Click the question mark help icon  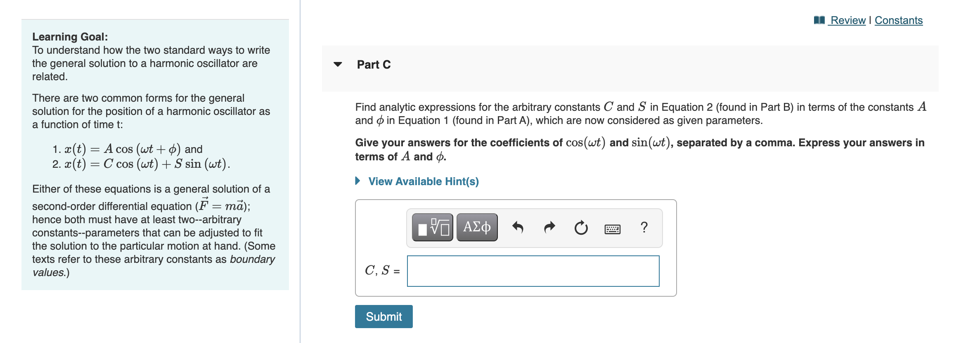click(644, 227)
